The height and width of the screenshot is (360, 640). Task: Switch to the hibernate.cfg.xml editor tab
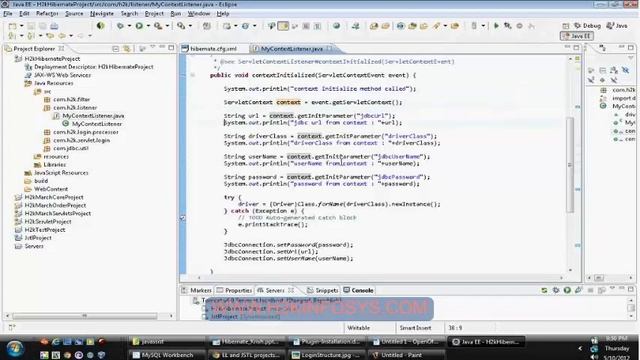pyautogui.click(x=213, y=49)
